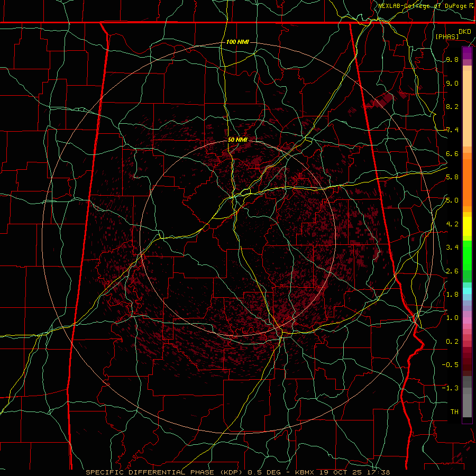Click the 8.2 value on the scale

pos(452,106)
